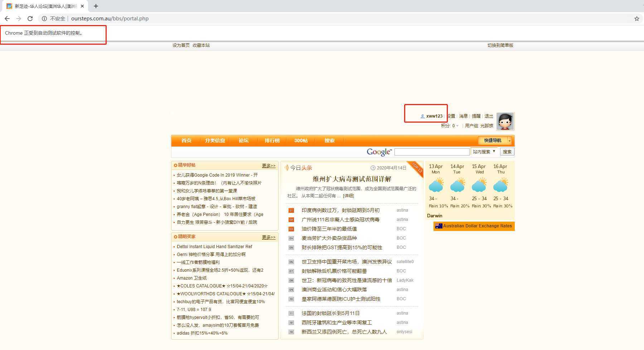644x350 pixels.
Task: Close the 新足迹 browser tab
Action: coord(82,6)
